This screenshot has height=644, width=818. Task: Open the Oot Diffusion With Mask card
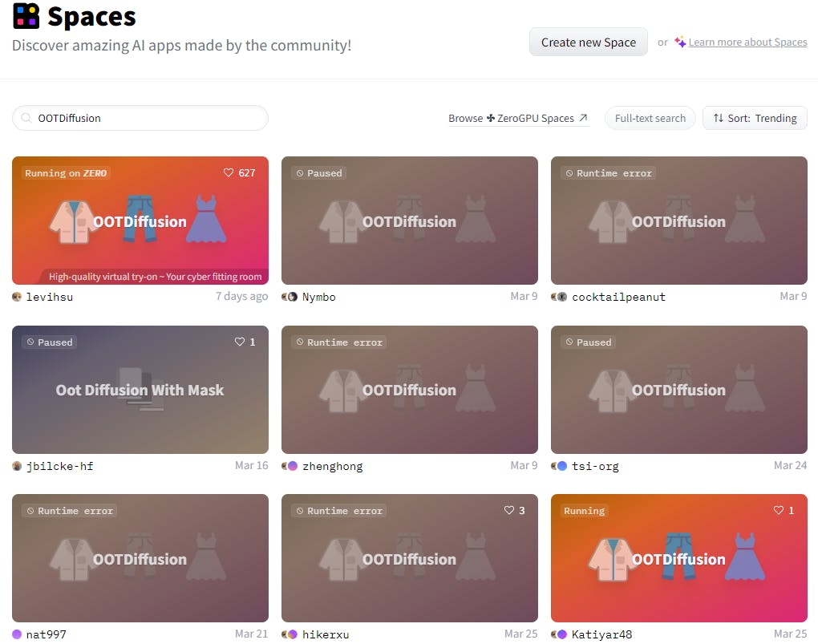[x=140, y=389]
